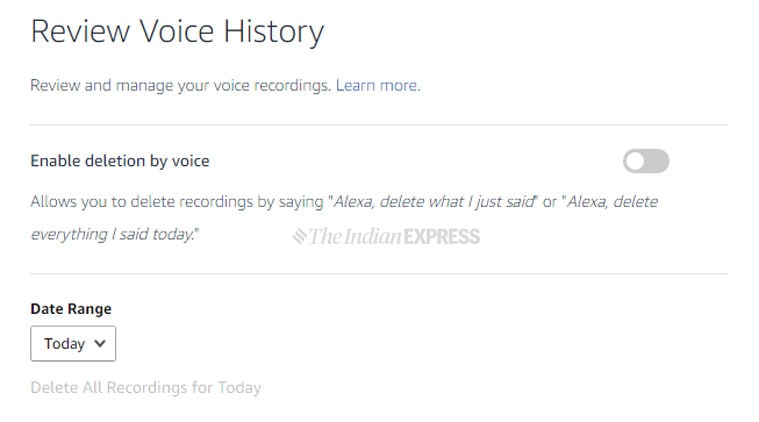Image resolution: width=759 pixels, height=422 pixels.
Task: Click the bold EXPRESS watermark word
Action: (441, 237)
